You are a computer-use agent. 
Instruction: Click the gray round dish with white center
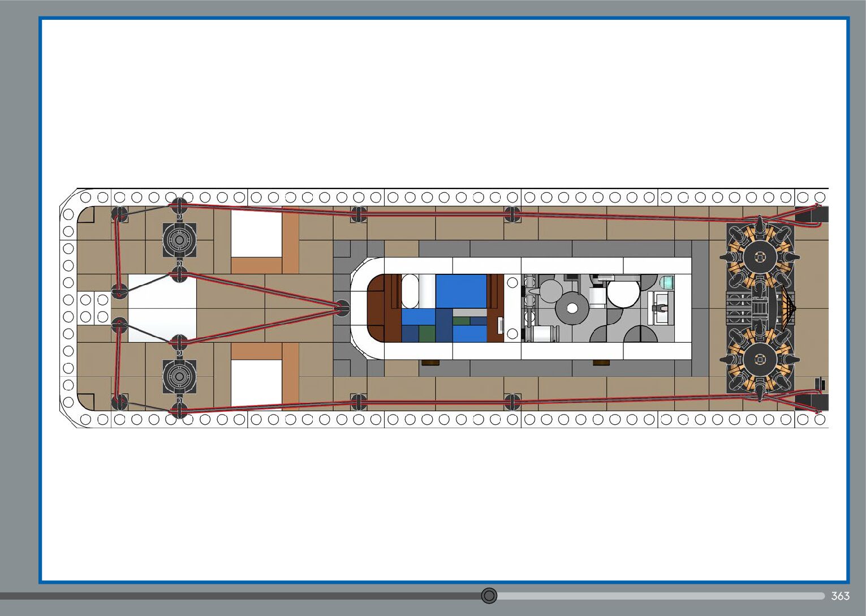tap(572, 308)
